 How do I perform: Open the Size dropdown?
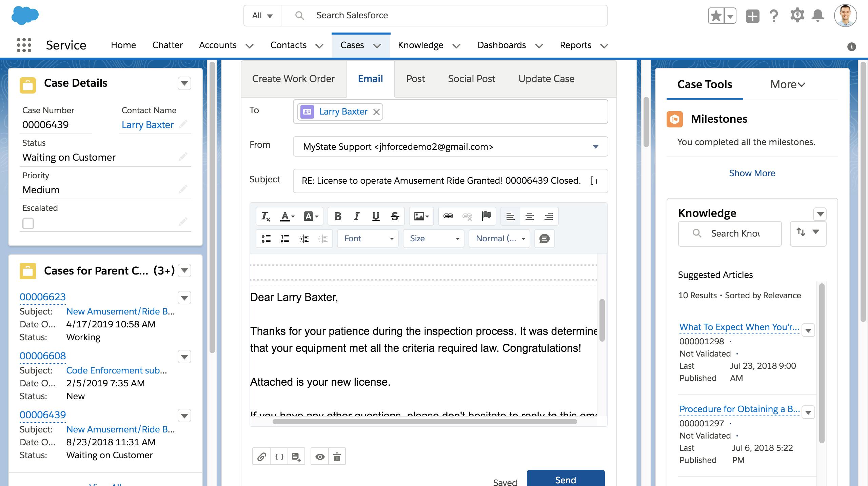(x=434, y=239)
